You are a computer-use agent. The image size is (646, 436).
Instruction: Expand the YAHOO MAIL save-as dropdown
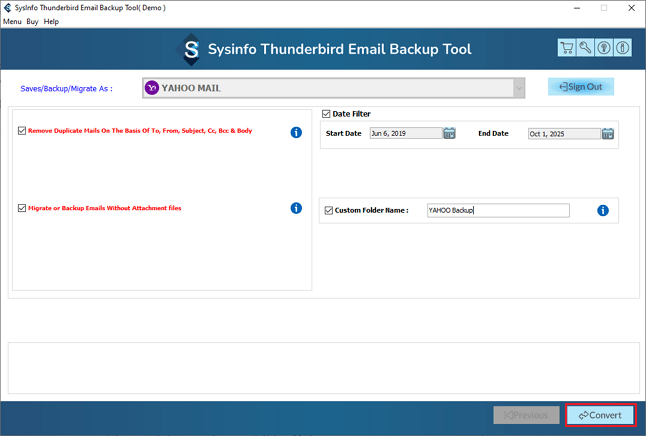click(x=518, y=88)
